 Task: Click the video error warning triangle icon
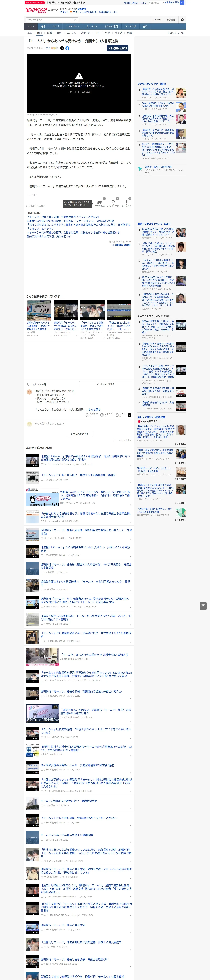(x=79, y=76)
